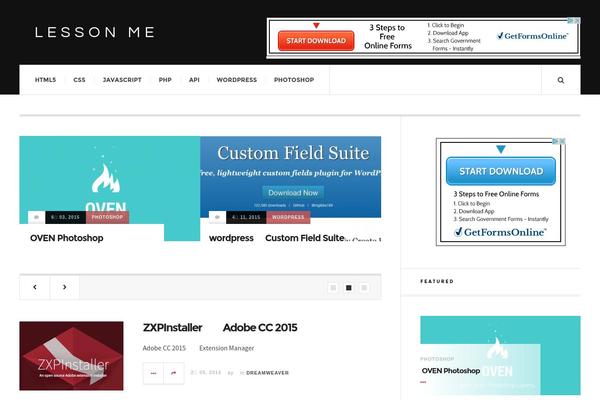
Task: Click GetFormsOnline logo in sidebar ad
Action: tap(500, 232)
